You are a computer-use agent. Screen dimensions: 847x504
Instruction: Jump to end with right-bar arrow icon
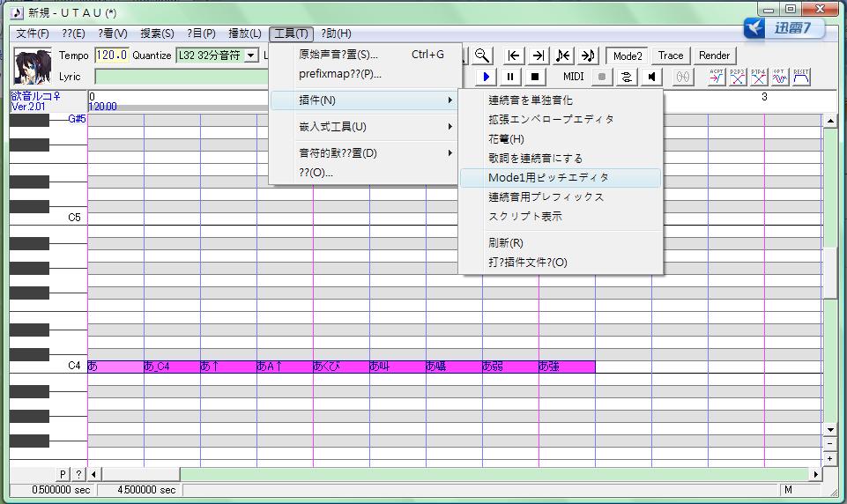coord(538,56)
